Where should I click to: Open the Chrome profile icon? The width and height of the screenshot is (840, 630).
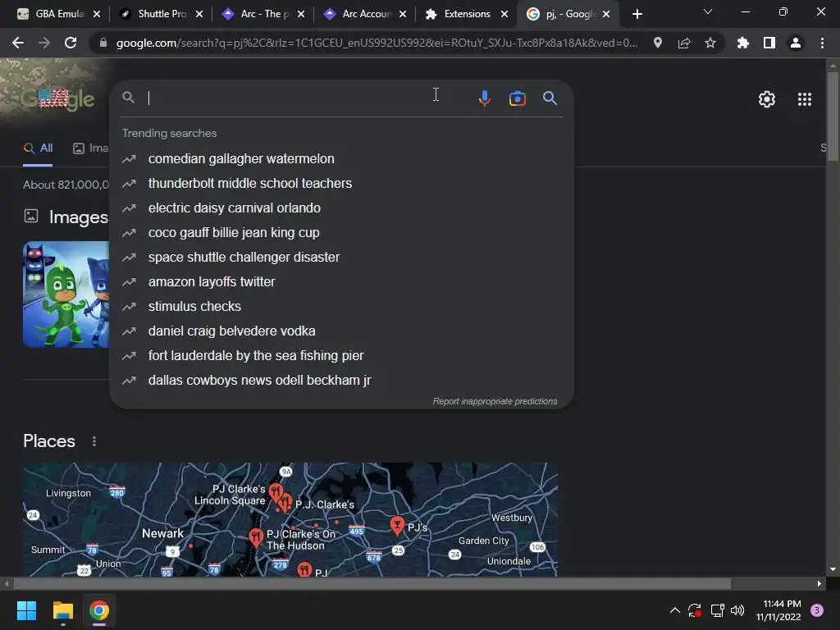pos(796,43)
